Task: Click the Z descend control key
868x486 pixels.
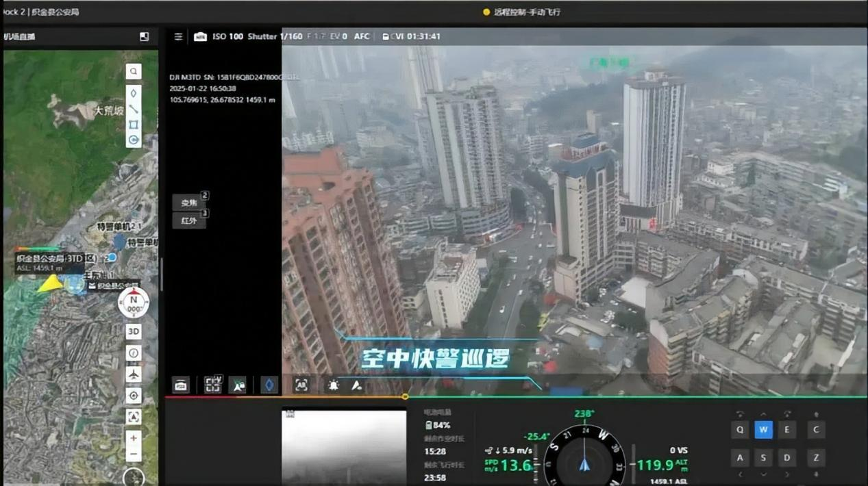Action: coord(816,457)
